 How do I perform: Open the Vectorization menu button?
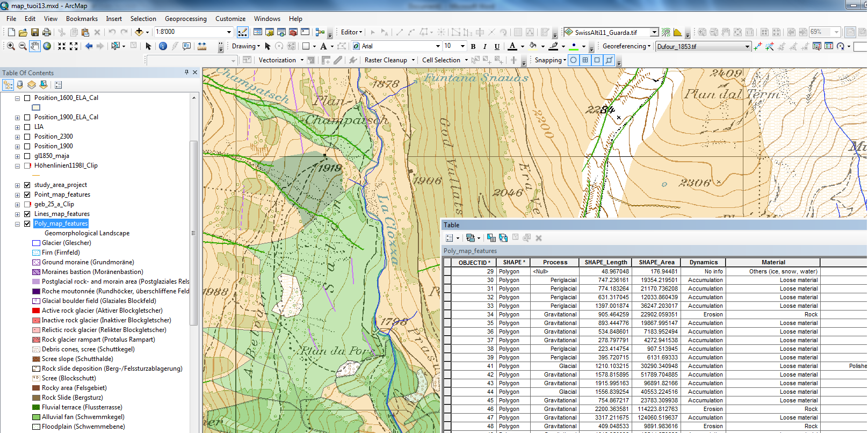click(x=281, y=60)
